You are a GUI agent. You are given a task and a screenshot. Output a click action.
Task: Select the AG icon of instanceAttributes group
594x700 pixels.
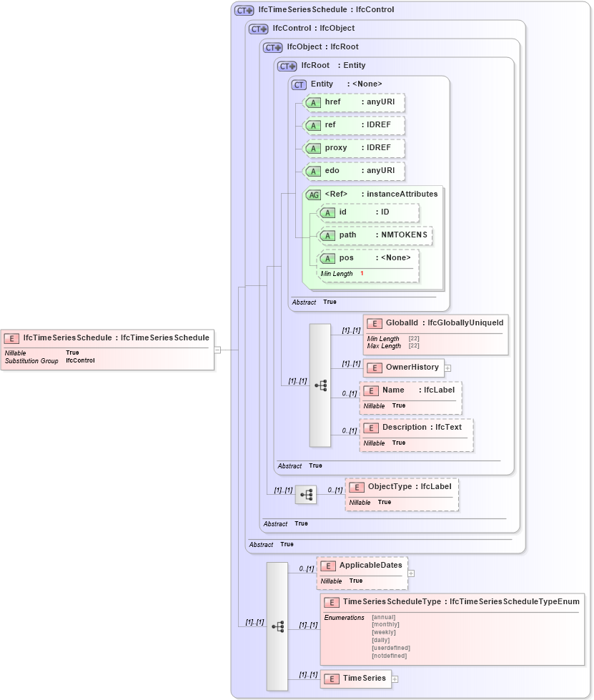pyautogui.click(x=312, y=194)
